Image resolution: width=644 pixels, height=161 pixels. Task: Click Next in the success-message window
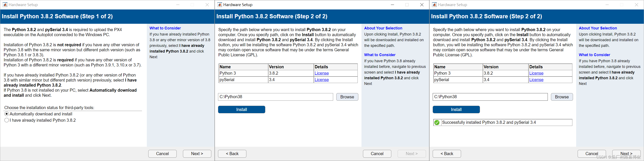[626, 154]
